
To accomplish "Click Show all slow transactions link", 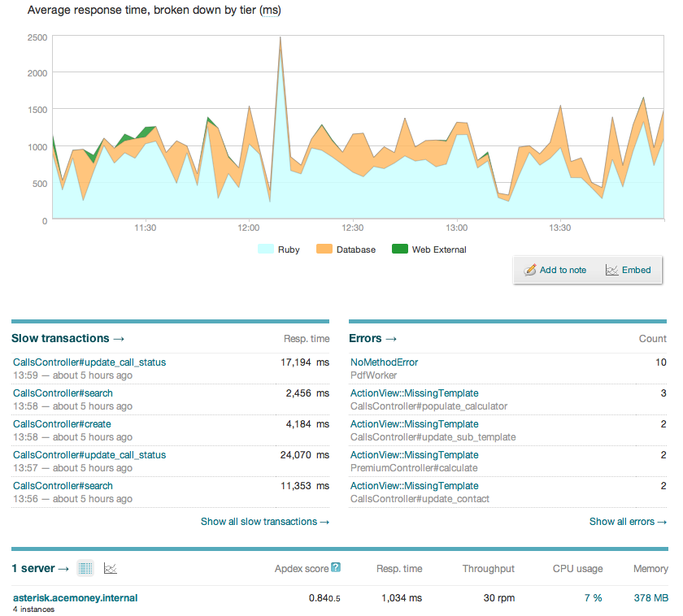I will (265, 522).
